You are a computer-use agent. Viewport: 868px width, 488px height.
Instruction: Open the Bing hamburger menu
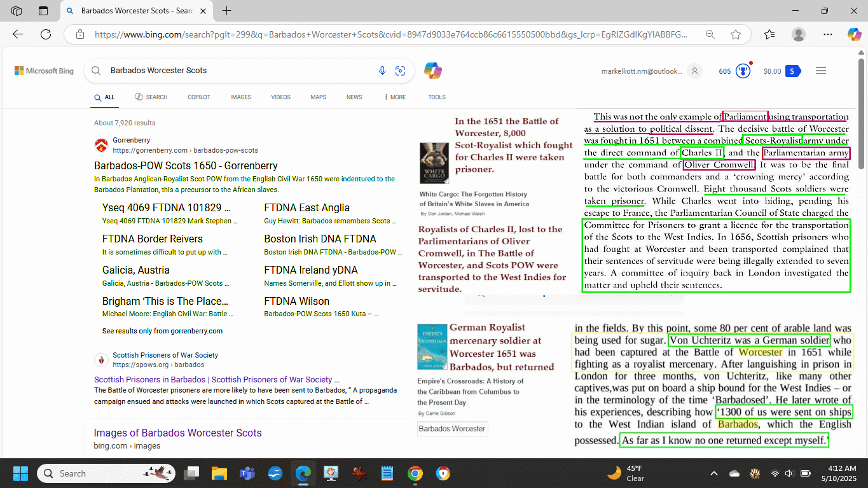pyautogui.click(x=820, y=71)
